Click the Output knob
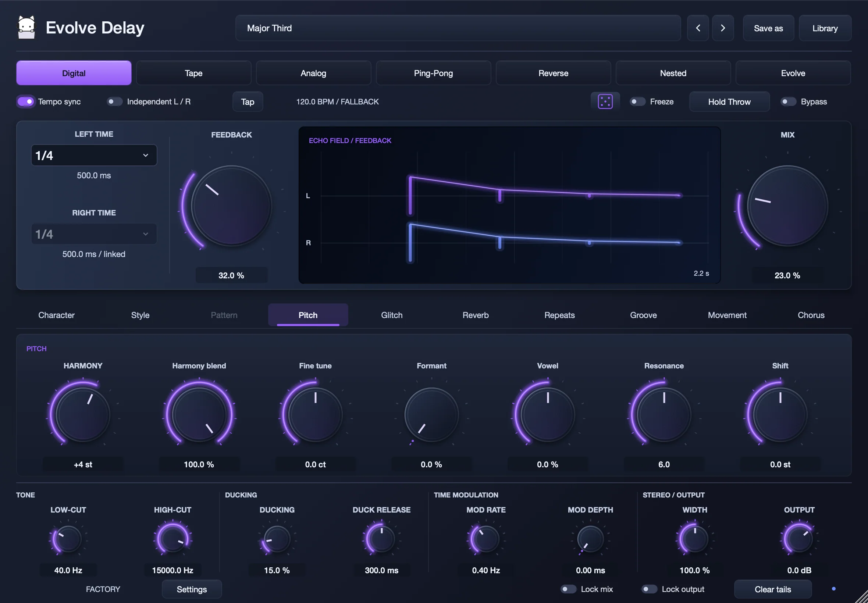The width and height of the screenshot is (868, 603). [x=799, y=539]
